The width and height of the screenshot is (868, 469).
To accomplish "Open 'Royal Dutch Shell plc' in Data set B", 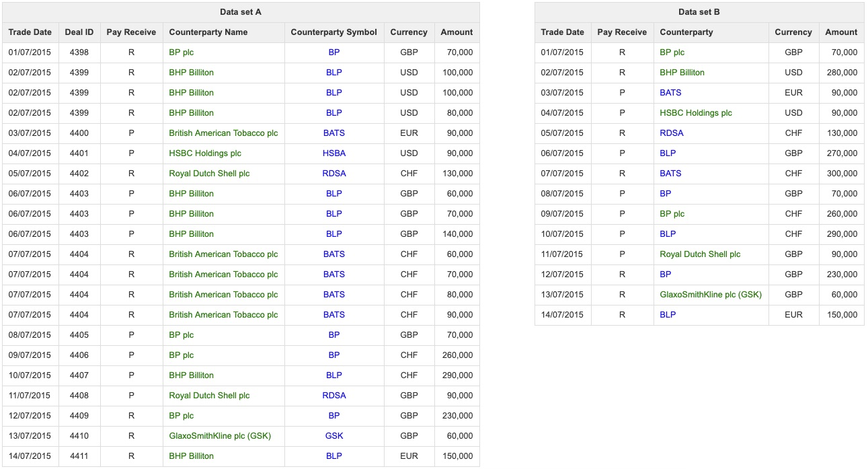I will click(700, 254).
